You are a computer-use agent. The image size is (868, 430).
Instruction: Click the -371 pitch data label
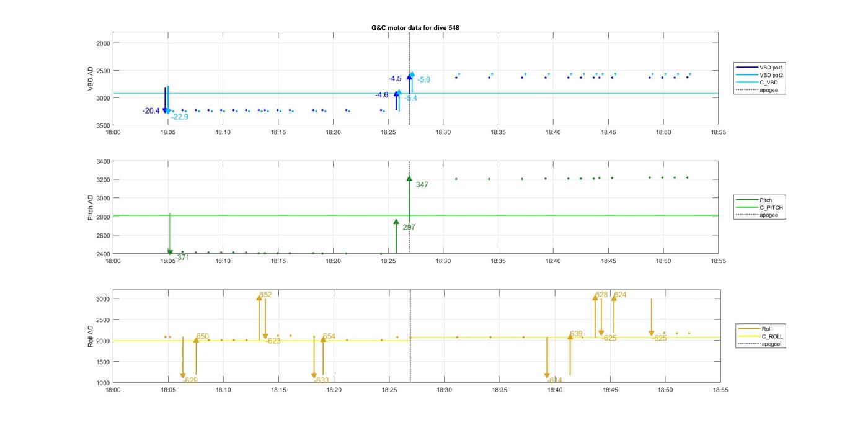coord(182,258)
